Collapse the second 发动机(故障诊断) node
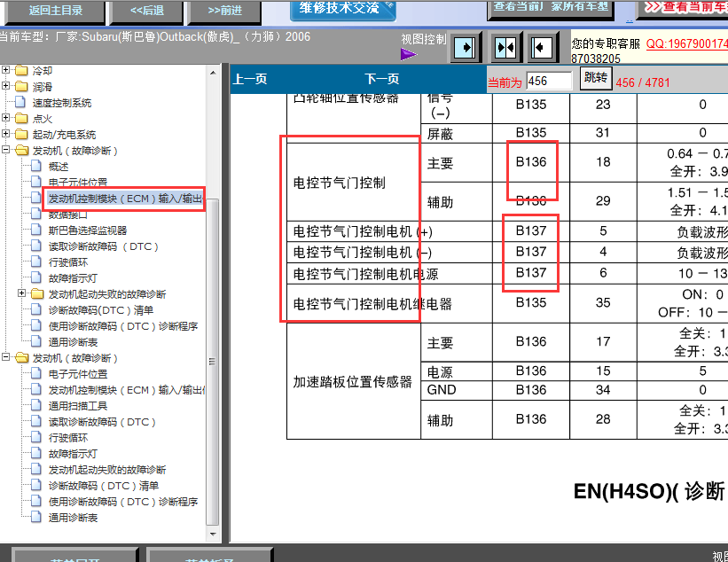Image resolution: width=728 pixels, height=562 pixels. (5, 357)
